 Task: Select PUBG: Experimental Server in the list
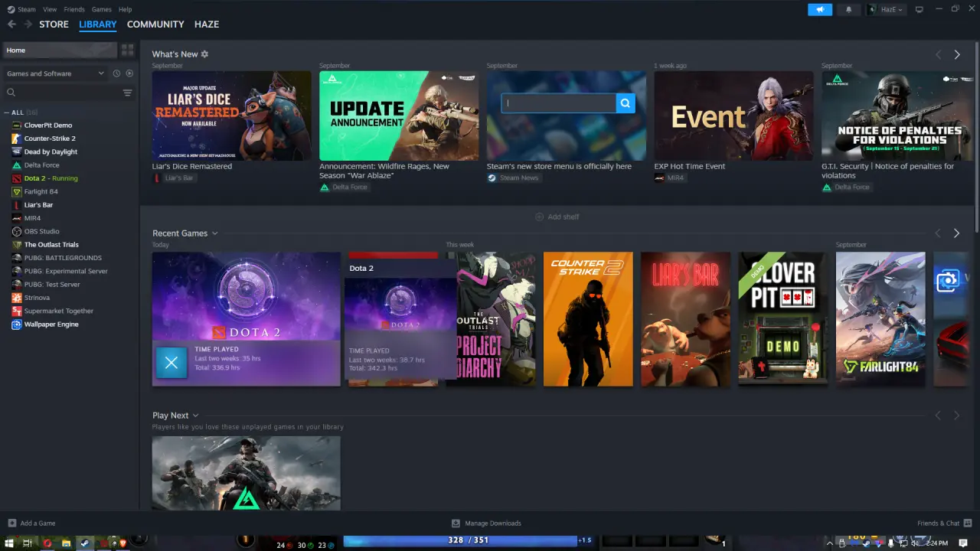66,271
